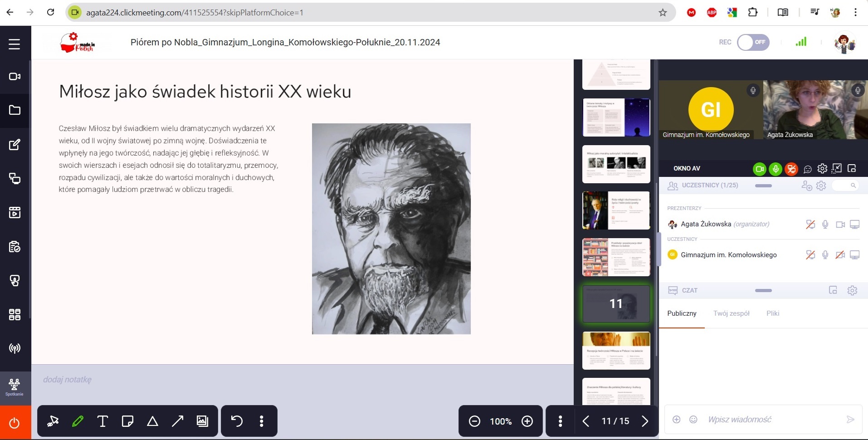
Task: Toggle Gimnazjum im. Komołowskiego microphone icon
Action: coord(825,255)
